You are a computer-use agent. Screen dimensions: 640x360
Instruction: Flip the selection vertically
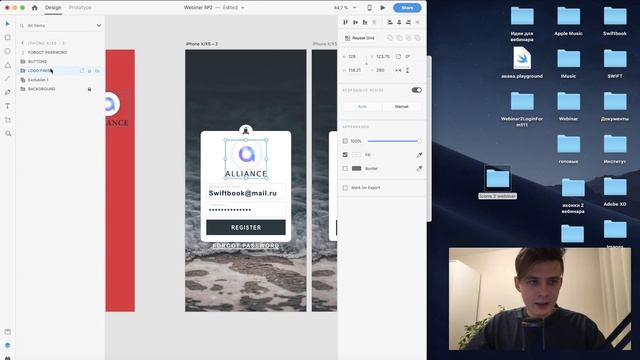click(x=407, y=70)
